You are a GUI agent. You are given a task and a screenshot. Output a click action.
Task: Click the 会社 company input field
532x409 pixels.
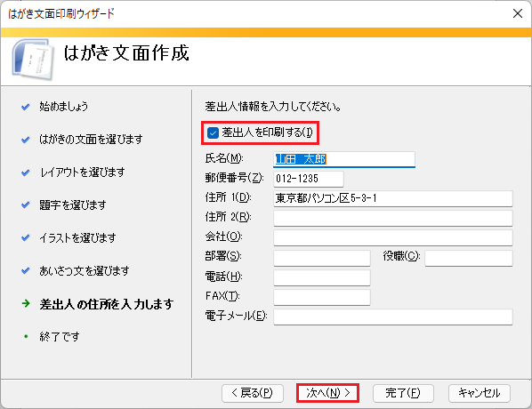tap(393, 237)
